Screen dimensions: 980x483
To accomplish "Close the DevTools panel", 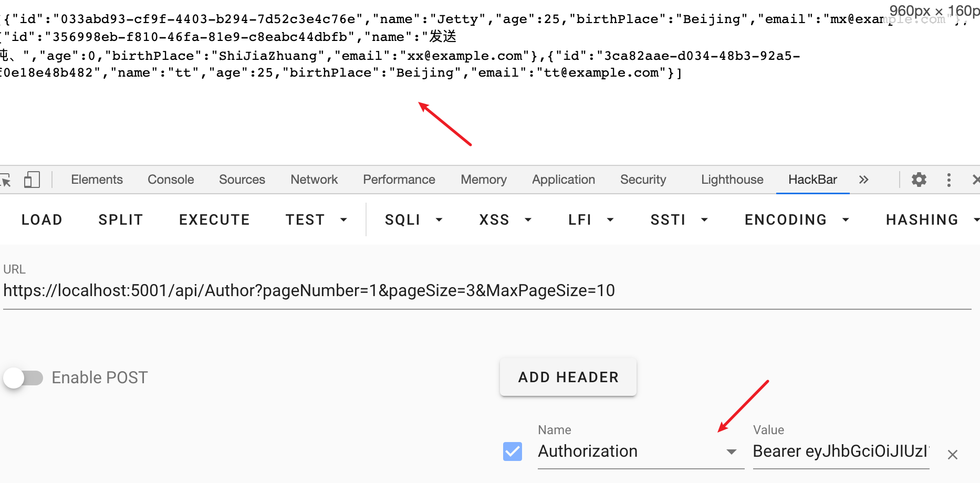I will [x=975, y=180].
